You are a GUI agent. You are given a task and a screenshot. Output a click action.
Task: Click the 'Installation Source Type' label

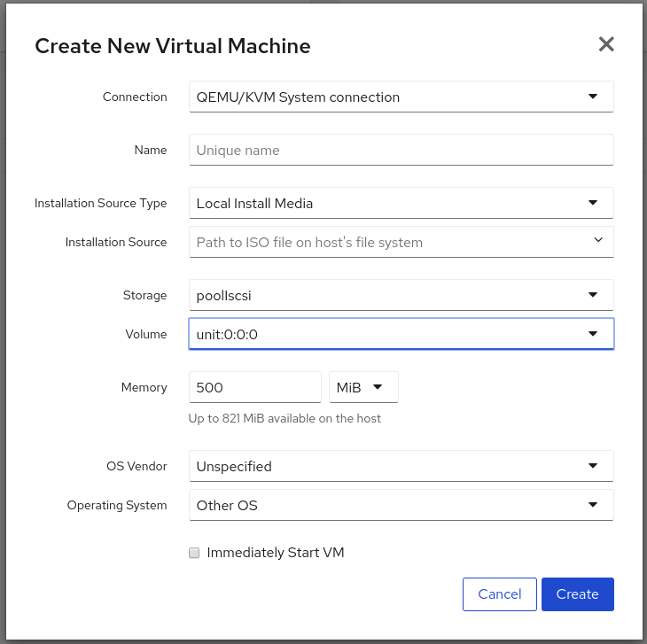tap(100, 204)
